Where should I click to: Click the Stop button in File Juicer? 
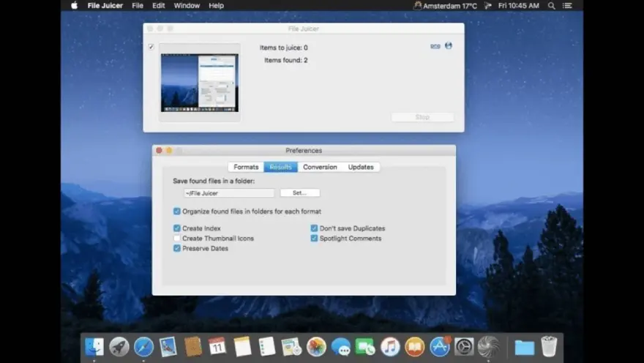423,117
